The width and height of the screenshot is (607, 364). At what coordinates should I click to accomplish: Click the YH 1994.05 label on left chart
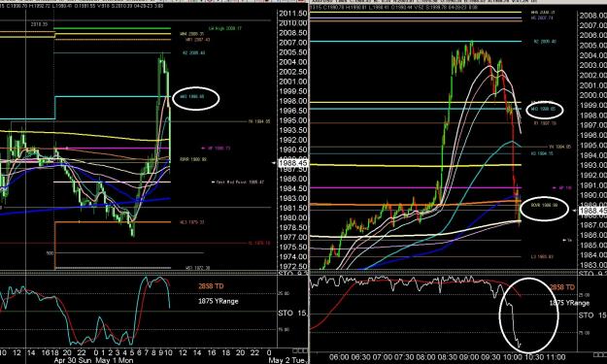click(x=259, y=121)
